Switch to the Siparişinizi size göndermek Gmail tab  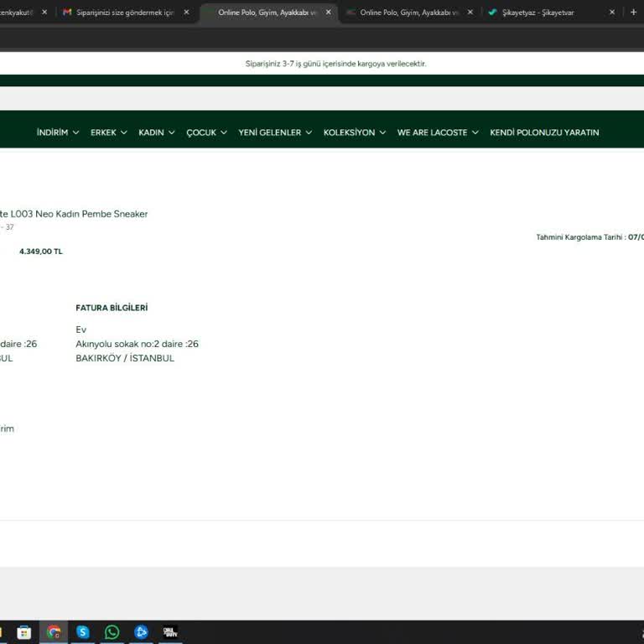(x=125, y=13)
